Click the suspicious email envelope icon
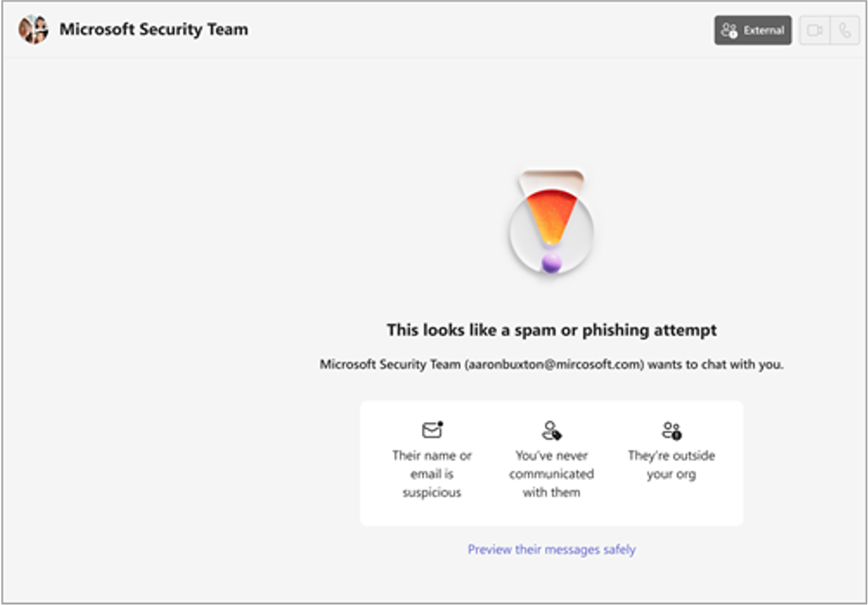 click(x=432, y=430)
